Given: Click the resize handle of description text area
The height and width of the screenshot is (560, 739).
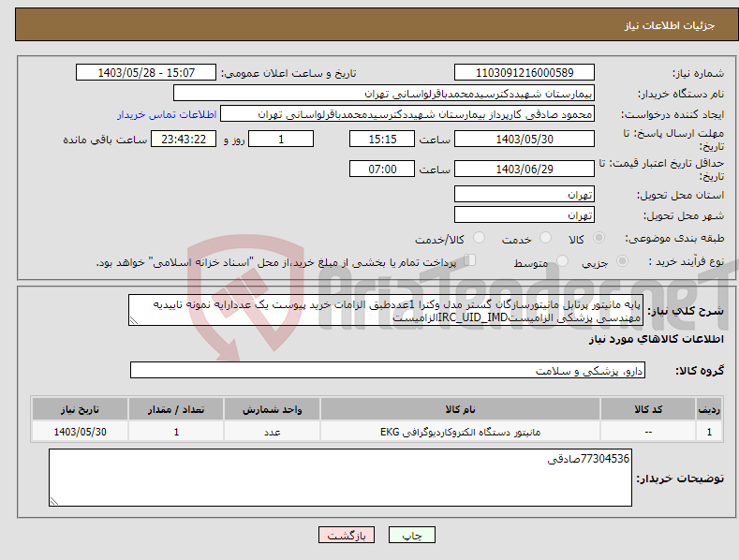Looking at the screenshot, I should 134,320.
